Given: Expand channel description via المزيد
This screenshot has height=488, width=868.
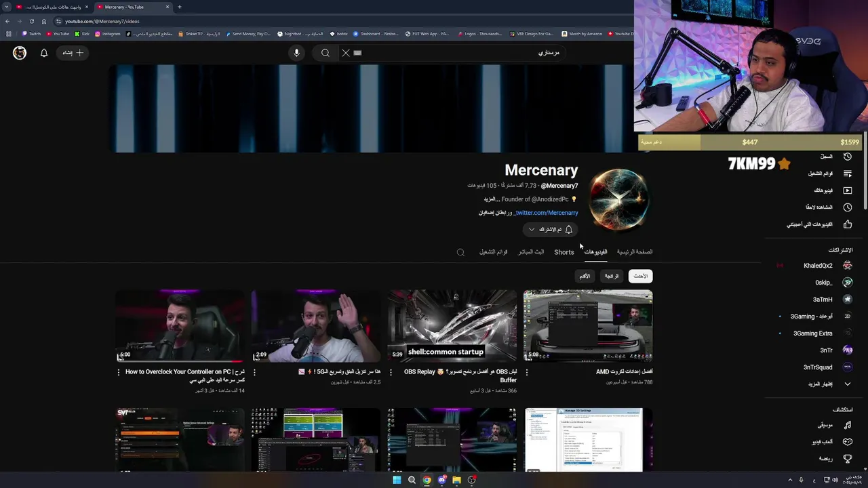Looking at the screenshot, I should coord(492,199).
